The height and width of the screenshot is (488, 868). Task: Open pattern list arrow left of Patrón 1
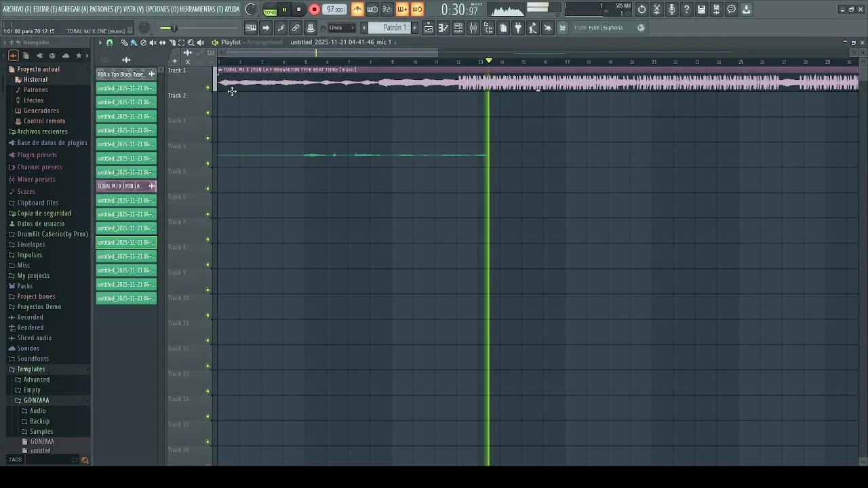pos(364,28)
